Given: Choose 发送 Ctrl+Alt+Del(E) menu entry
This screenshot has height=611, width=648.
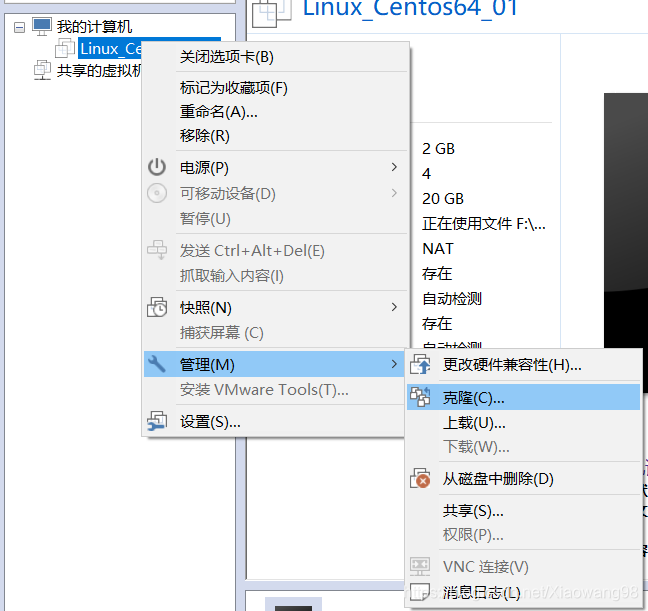Looking at the screenshot, I should click(275, 251).
